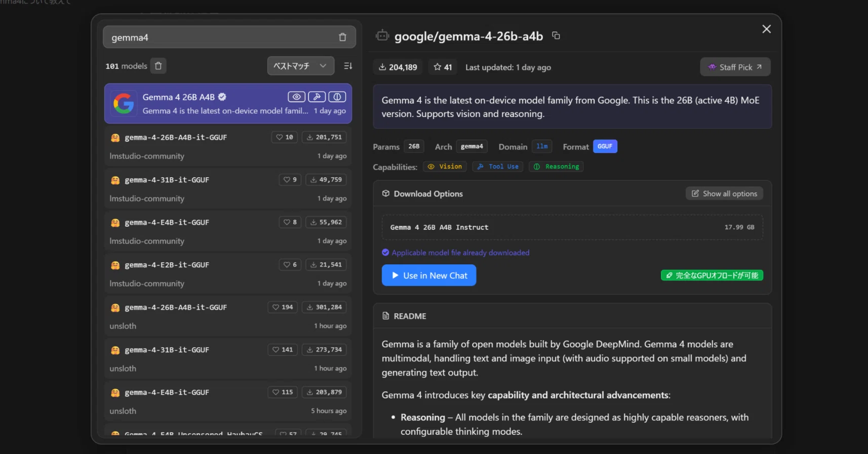This screenshot has height=454, width=868.
Task: Click the 26B params tag
Action: pyautogui.click(x=414, y=146)
